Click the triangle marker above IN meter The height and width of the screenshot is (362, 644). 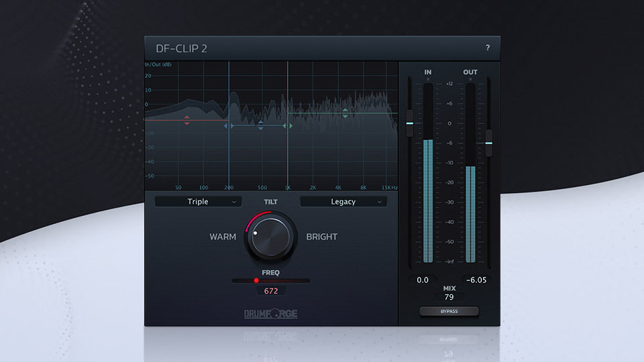tap(428, 80)
